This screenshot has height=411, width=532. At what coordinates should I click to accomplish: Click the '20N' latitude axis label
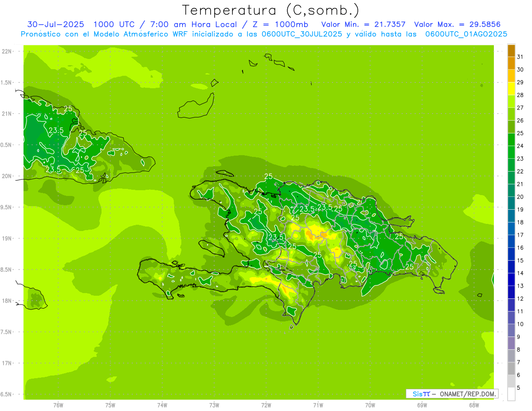[x=8, y=176]
